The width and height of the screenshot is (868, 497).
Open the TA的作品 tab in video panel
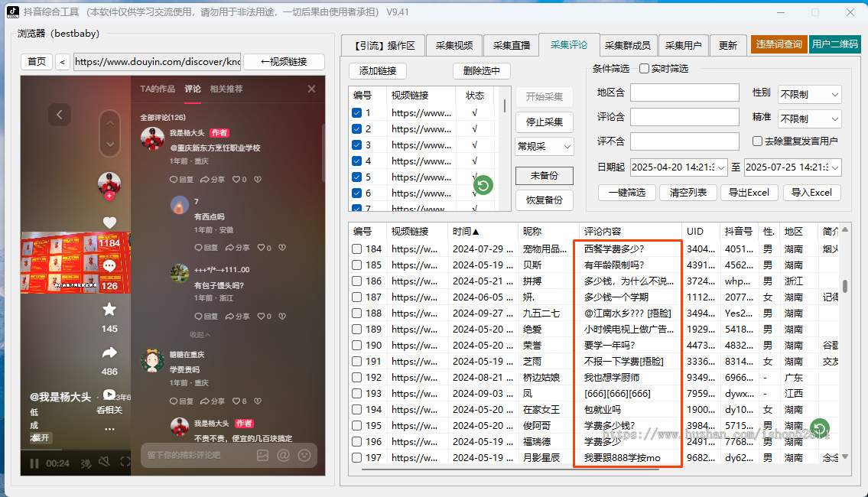coord(158,89)
